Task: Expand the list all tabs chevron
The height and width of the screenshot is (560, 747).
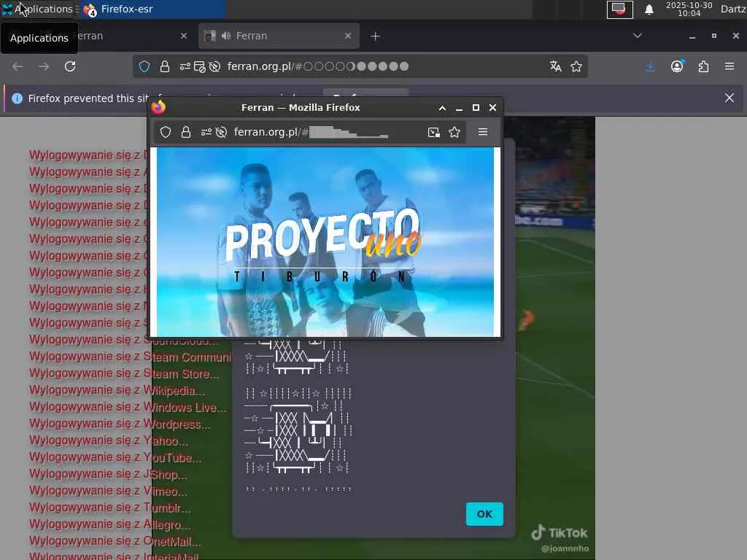Action: [638, 36]
